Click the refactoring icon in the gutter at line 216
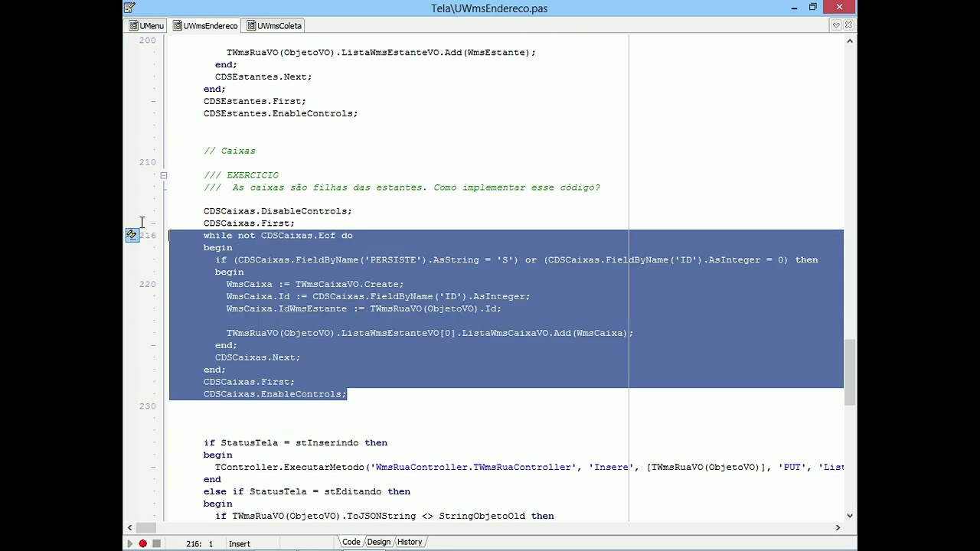Image resolution: width=980 pixels, height=551 pixels. point(132,235)
